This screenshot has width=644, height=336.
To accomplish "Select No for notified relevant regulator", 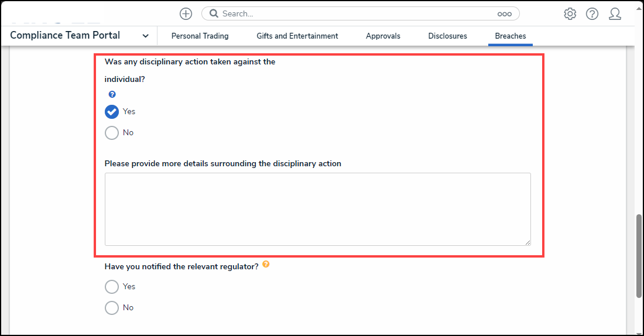I will tap(112, 308).
